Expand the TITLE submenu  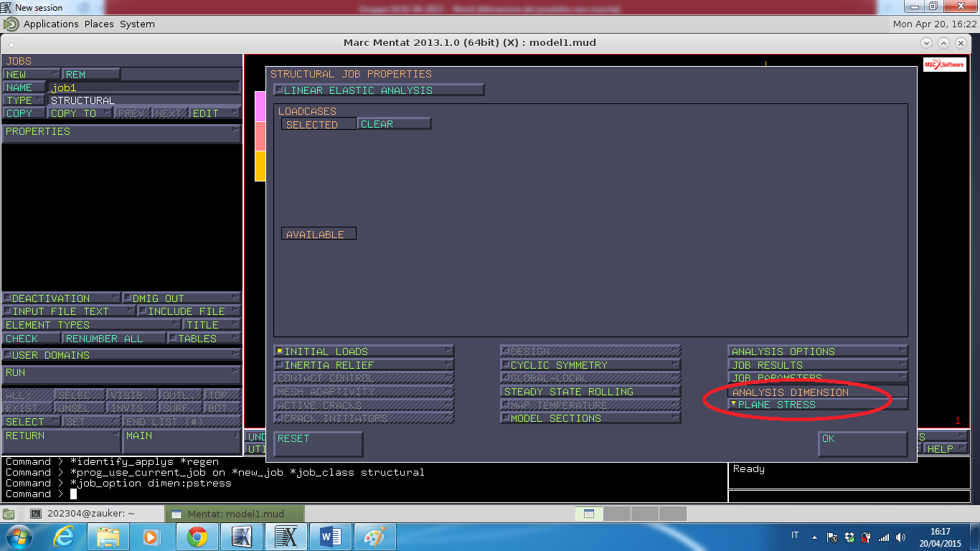point(212,325)
